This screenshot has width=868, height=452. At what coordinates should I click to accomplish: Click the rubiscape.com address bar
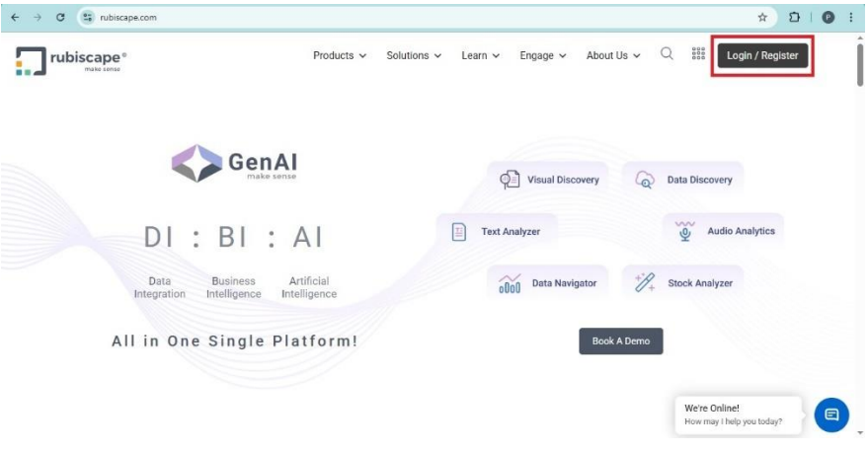(395, 18)
